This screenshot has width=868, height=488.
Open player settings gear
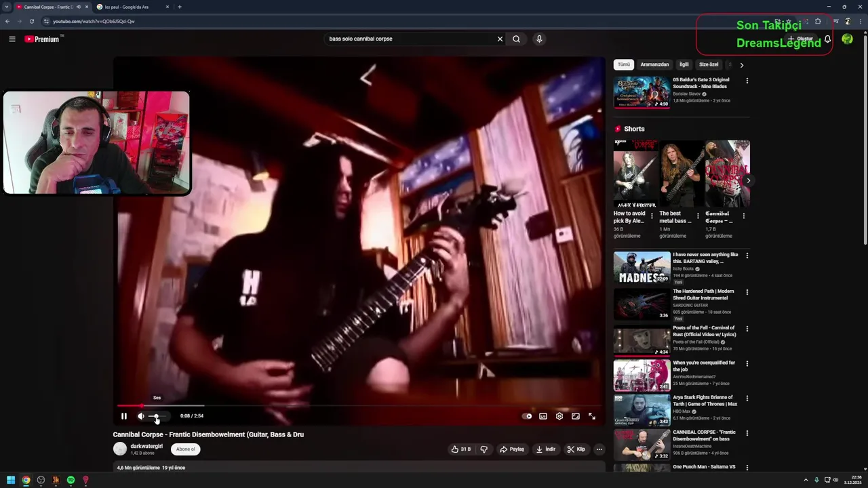tap(559, 416)
